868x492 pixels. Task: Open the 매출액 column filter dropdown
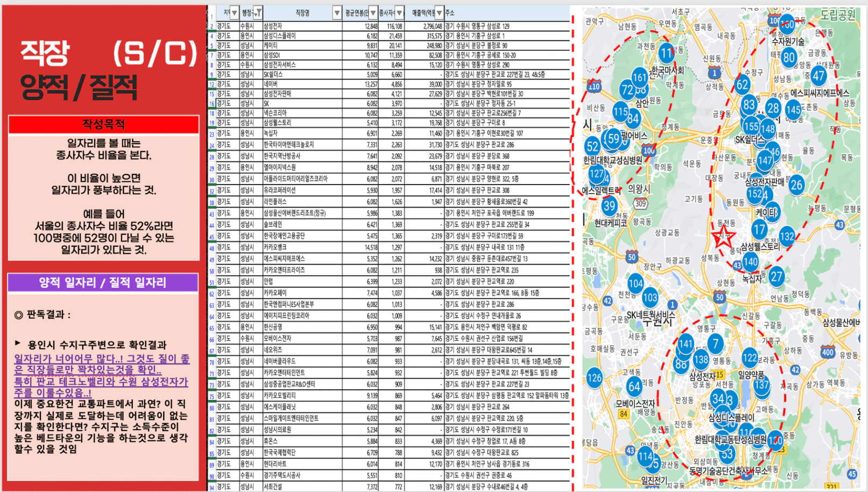[440, 12]
